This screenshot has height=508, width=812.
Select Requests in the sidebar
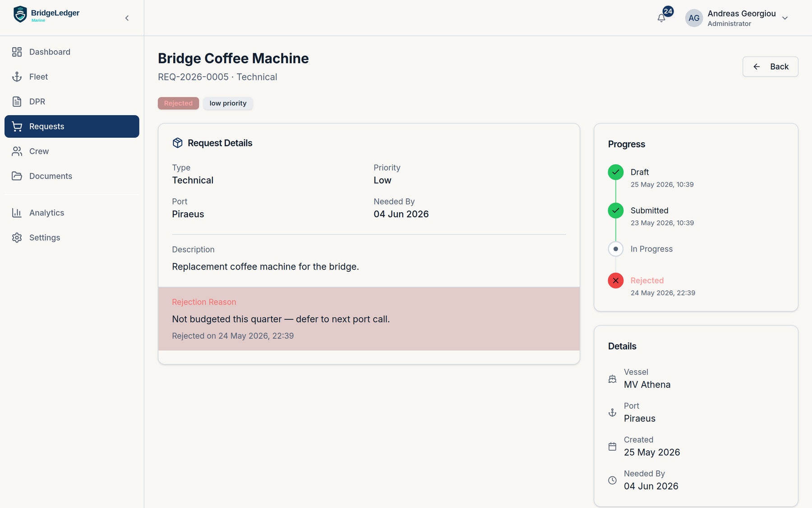72,126
